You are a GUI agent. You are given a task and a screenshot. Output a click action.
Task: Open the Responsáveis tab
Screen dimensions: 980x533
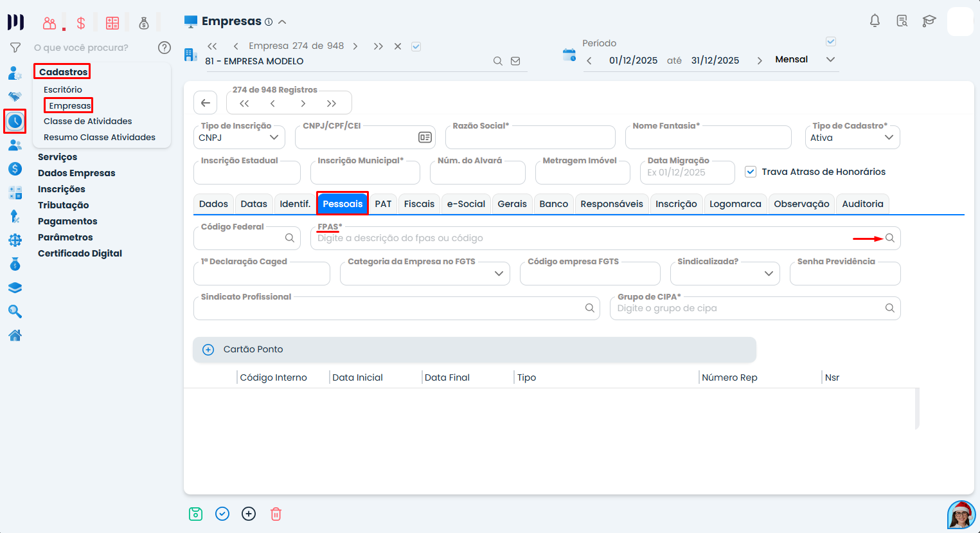(611, 204)
